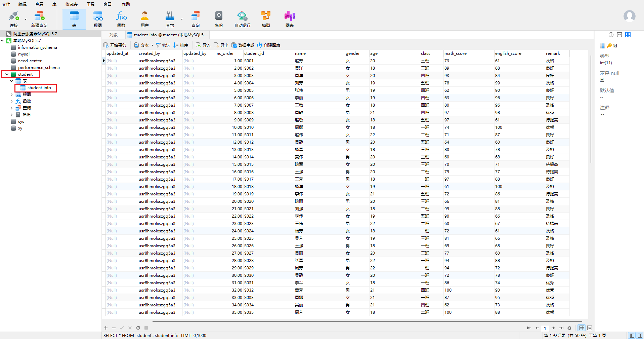Screen dimensions: 644x339
Task: Expand the 查询 node in the tree
Action: 12,108
